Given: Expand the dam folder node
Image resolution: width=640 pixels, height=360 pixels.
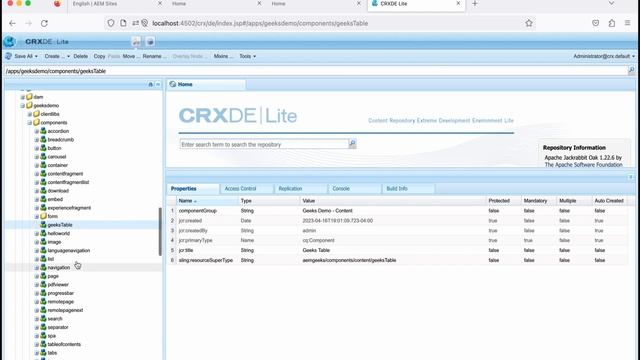Looking at the screenshot, I should [23, 97].
